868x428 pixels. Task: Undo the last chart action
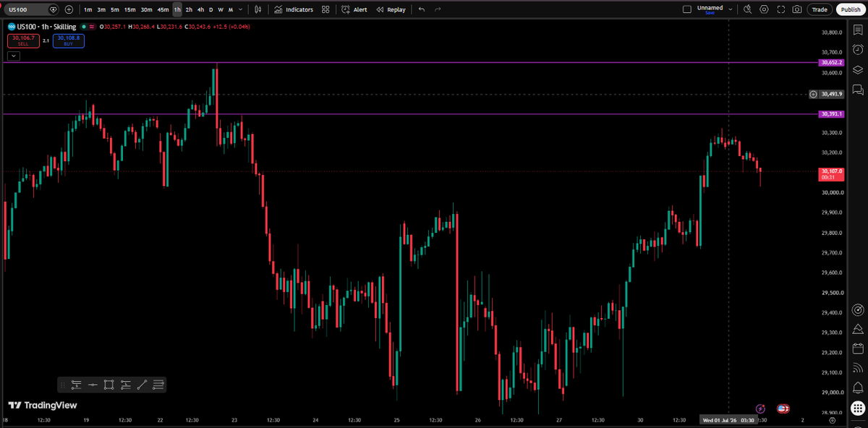coord(422,9)
